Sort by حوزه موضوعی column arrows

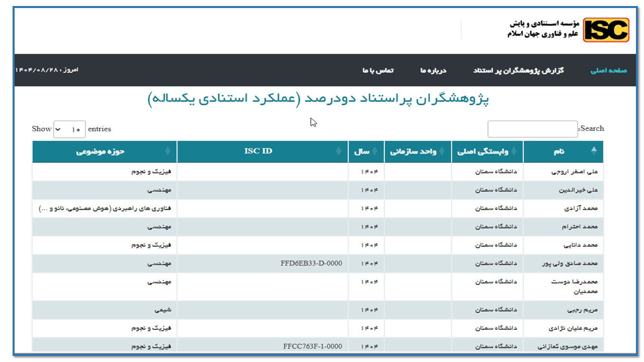click(x=168, y=151)
